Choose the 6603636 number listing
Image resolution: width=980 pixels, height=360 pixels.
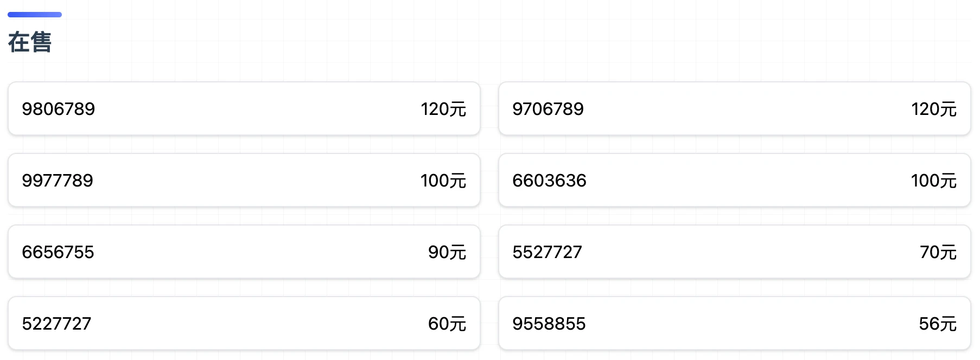[x=735, y=180]
